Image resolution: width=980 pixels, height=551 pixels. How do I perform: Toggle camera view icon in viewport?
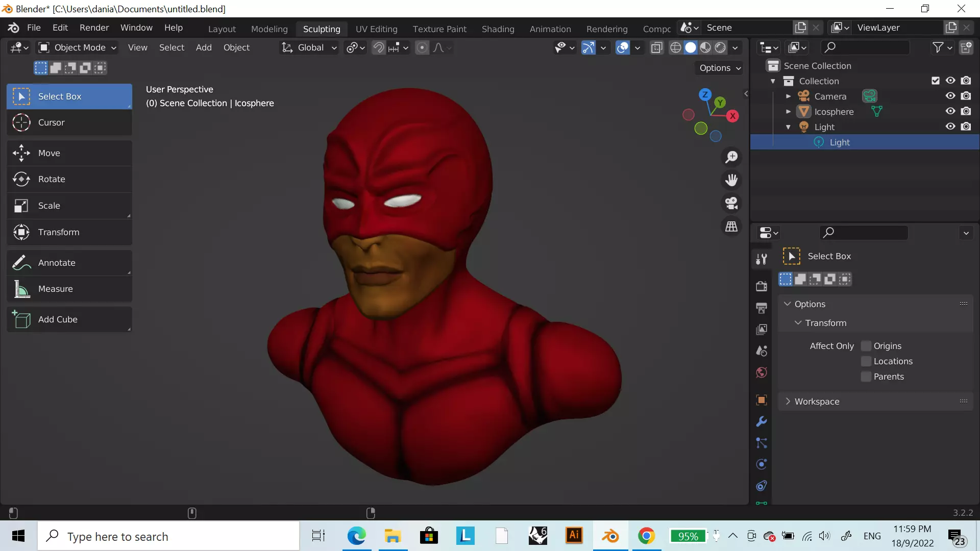pos(731,203)
